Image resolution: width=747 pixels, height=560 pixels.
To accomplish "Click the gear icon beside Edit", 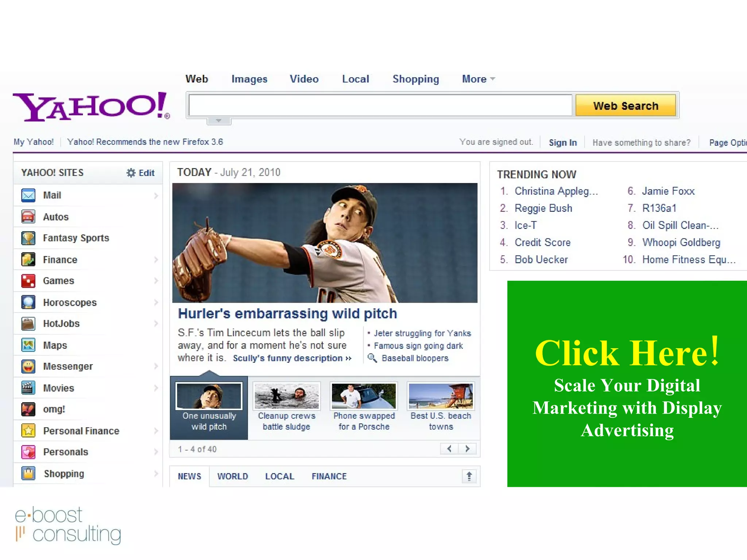I will point(131,173).
